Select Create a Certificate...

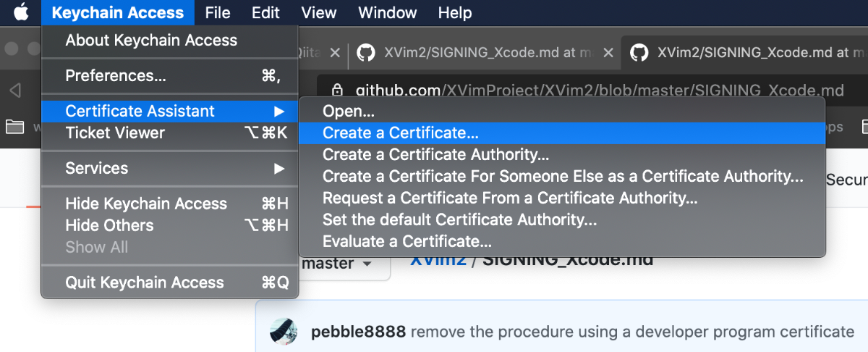(x=562, y=133)
